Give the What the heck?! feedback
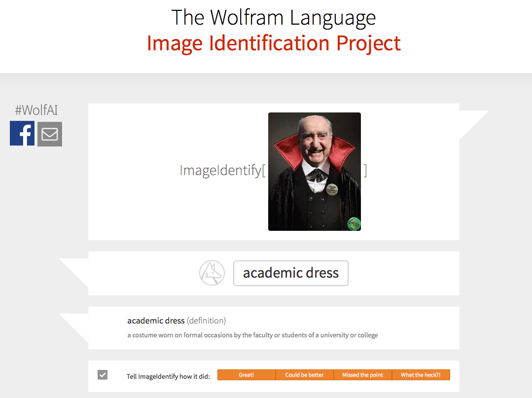532x398 pixels. [421, 375]
